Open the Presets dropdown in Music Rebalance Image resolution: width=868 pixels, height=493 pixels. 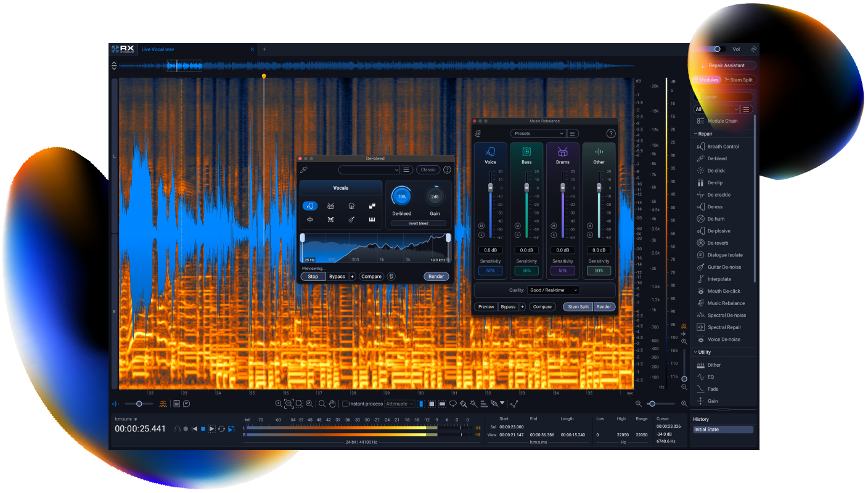click(x=538, y=134)
